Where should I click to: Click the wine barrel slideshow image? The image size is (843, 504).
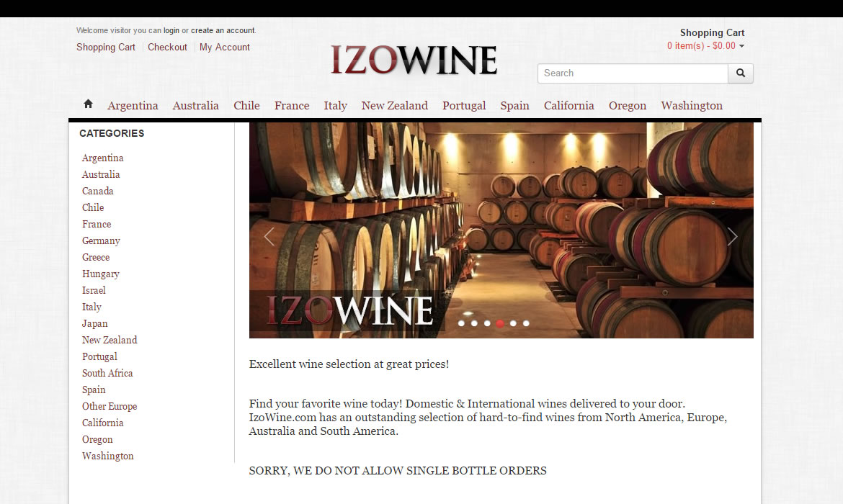point(501,230)
